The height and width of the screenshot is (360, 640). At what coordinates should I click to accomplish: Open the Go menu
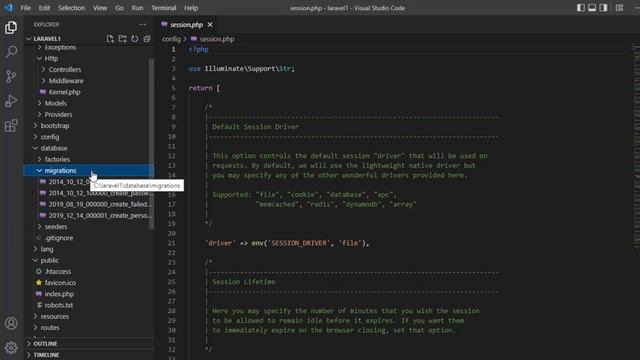click(x=119, y=8)
